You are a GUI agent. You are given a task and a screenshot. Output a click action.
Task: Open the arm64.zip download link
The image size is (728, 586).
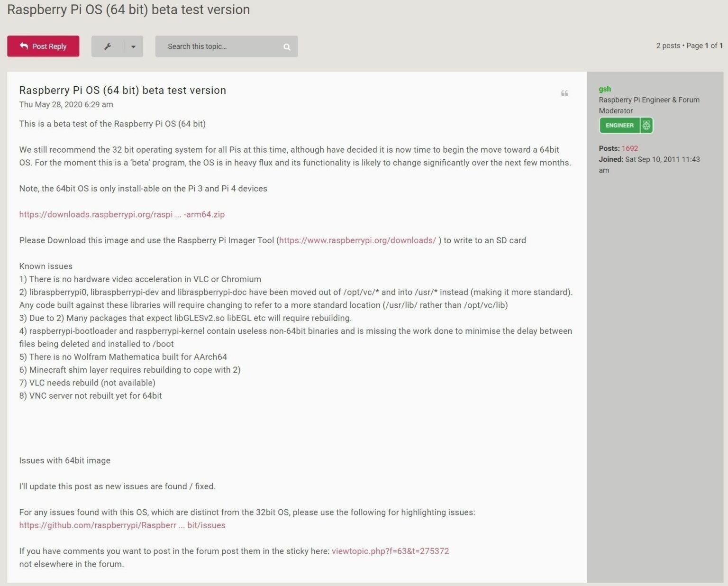coord(122,214)
